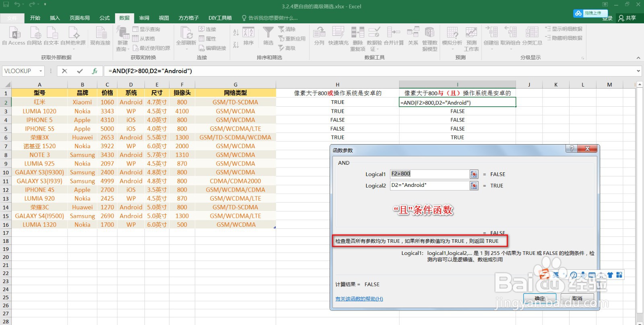This screenshot has width=644, height=325.
Task: Switch to the 审阅 tab
Action: 144,18
